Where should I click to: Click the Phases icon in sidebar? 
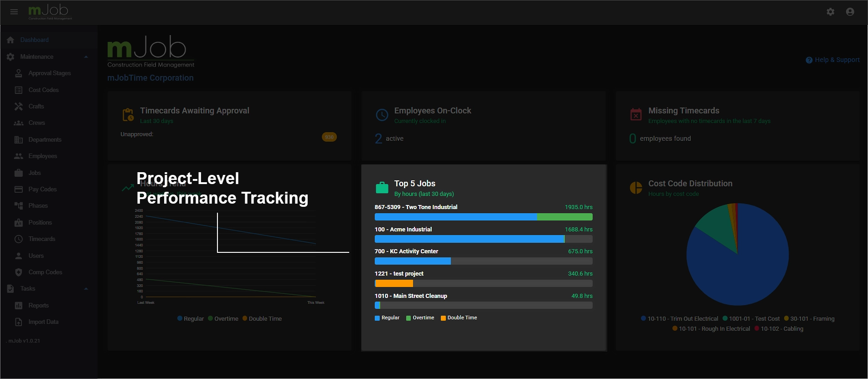(19, 206)
